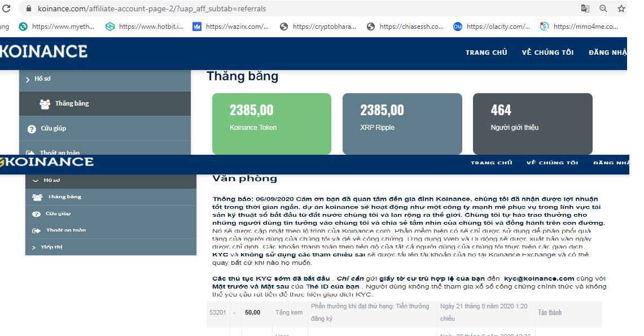Select VỀ CHÚNG TÔI in upper navigation bar
Viewport: 644px width, 336px height.
coord(547,53)
